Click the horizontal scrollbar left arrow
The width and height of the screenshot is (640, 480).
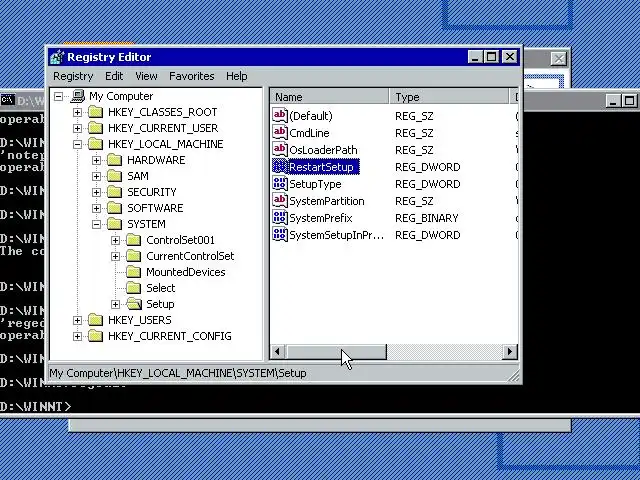pos(278,352)
